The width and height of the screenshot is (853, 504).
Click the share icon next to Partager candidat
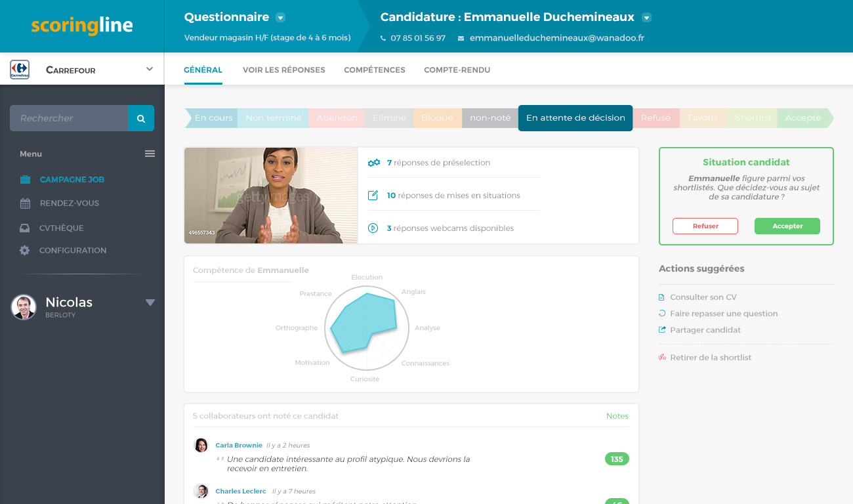point(662,329)
